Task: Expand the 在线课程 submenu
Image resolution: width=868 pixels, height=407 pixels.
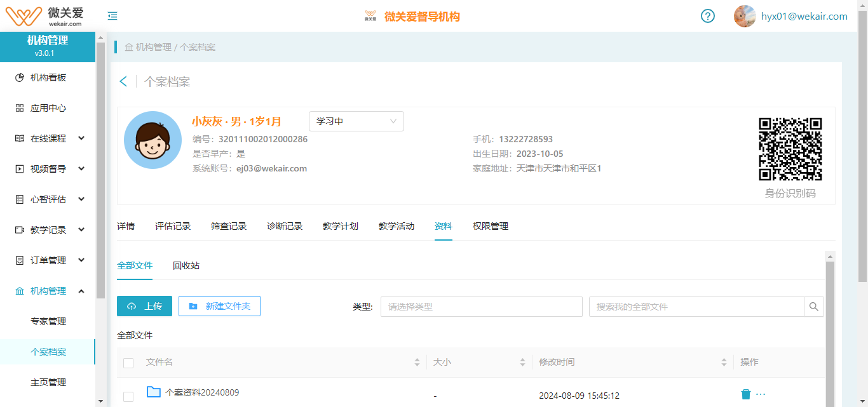Action: tap(81, 138)
